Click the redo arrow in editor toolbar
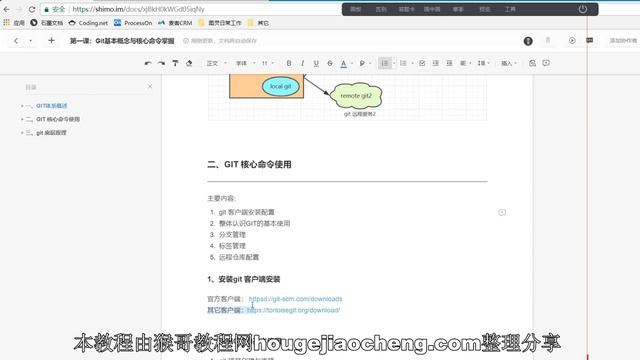 (x=161, y=63)
